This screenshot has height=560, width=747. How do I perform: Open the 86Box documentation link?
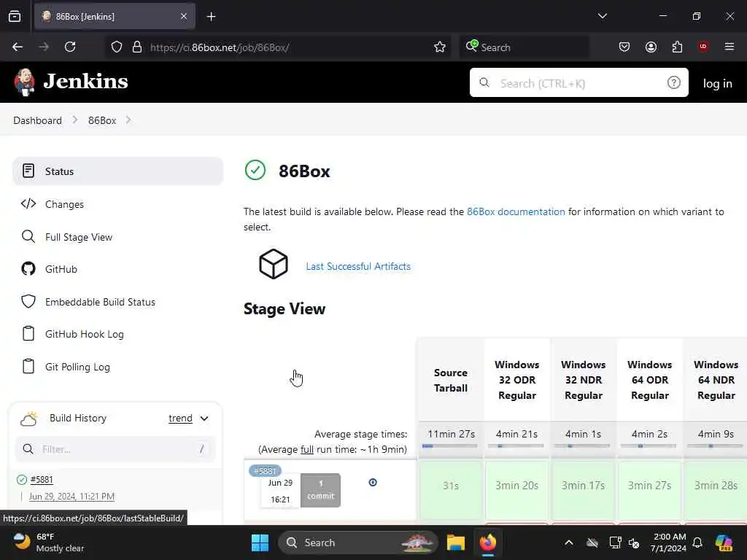[x=516, y=211]
